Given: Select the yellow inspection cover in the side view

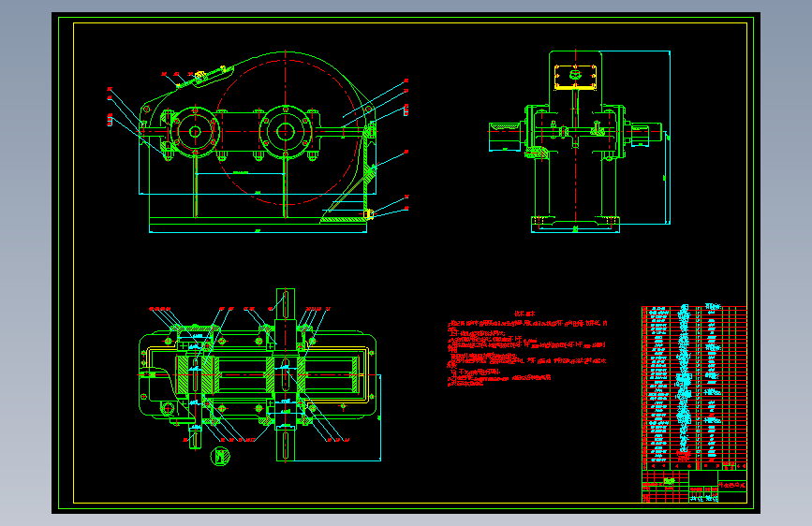Looking at the screenshot, I should click(575, 77).
